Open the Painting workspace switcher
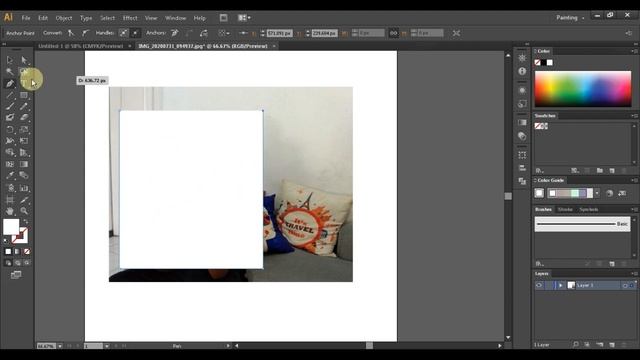 click(x=570, y=18)
